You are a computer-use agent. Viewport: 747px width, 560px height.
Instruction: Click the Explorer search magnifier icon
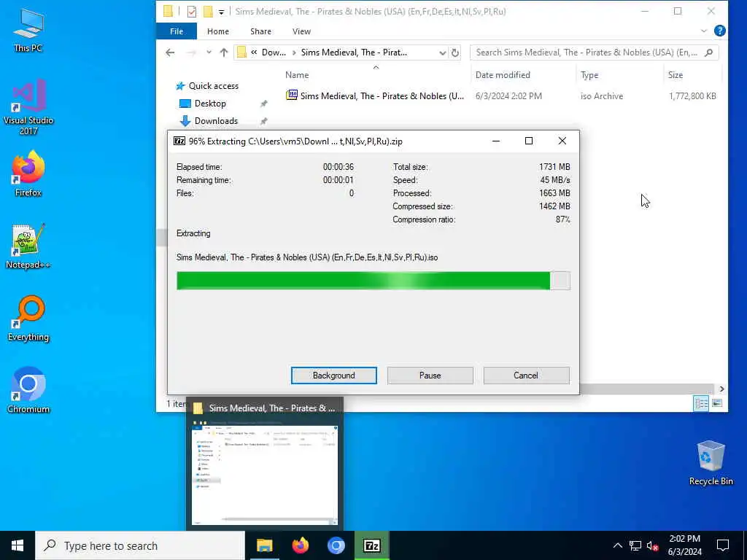(x=709, y=52)
